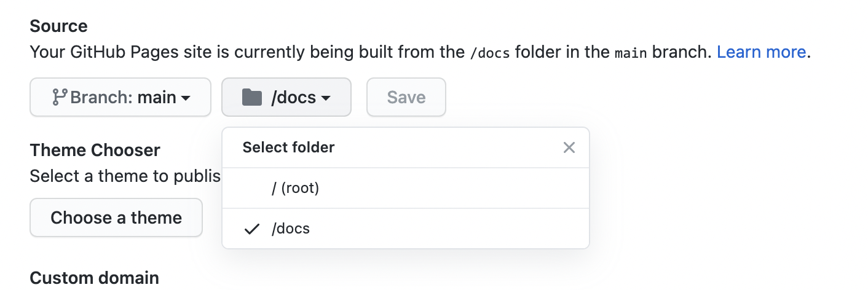Open the Branch: main dropdown
The width and height of the screenshot is (868, 290).
coord(120,97)
